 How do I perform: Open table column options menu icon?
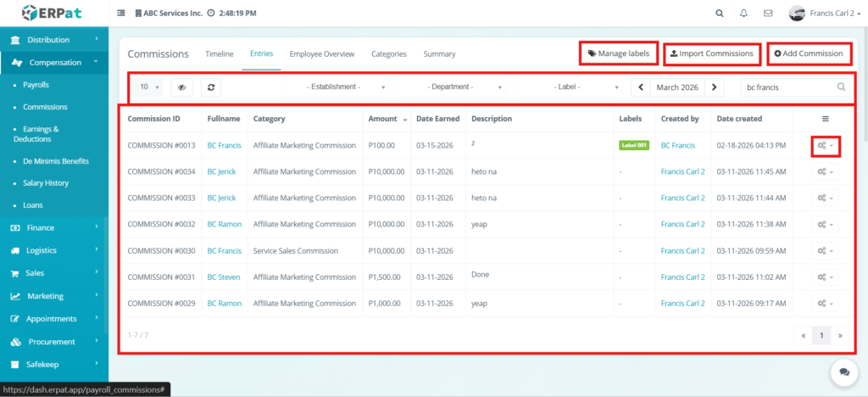[825, 119]
